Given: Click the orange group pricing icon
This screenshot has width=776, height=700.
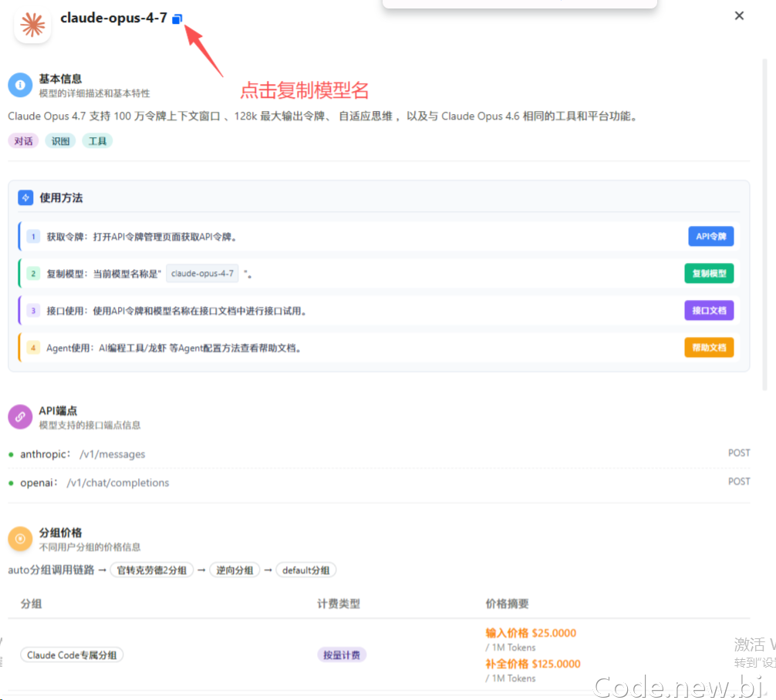Looking at the screenshot, I should pyautogui.click(x=20, y=539).
